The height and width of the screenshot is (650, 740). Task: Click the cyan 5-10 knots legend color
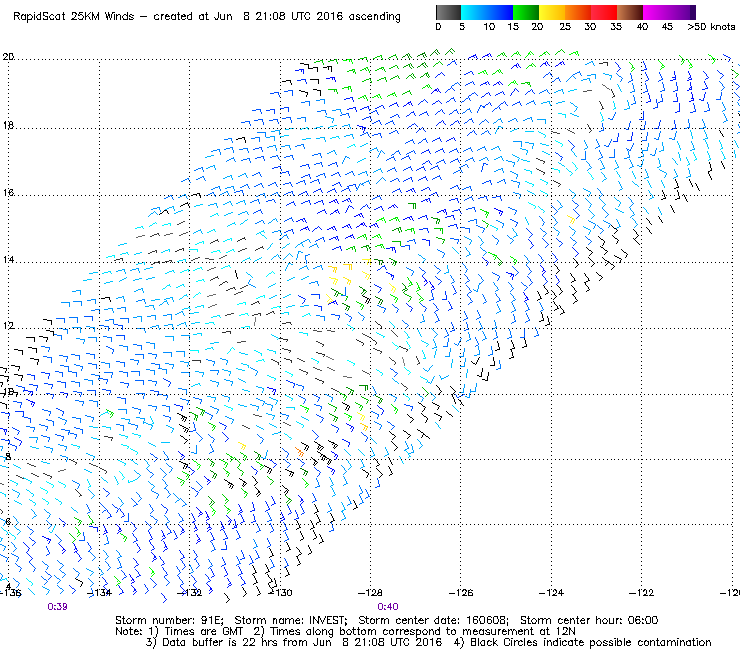(473, 12)
